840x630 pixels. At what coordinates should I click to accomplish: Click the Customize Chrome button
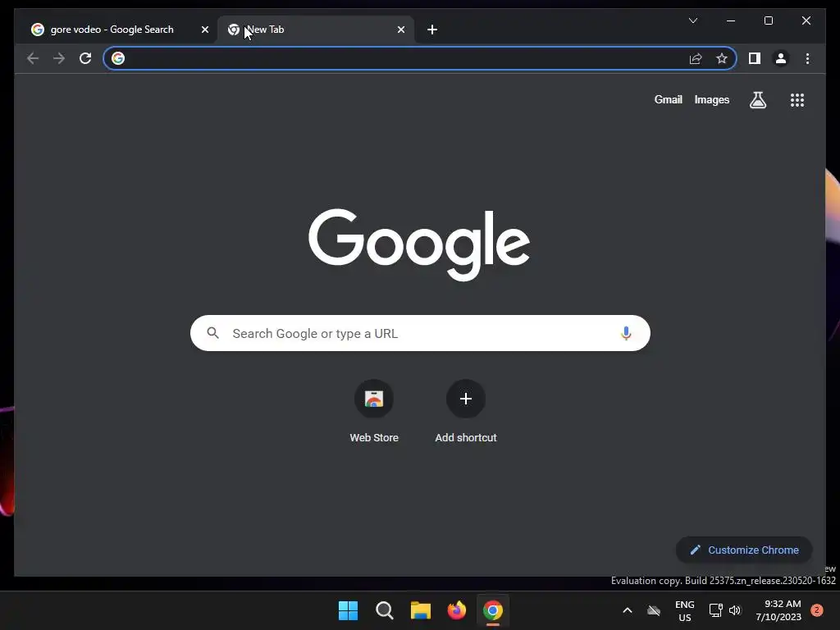point(744,550)
